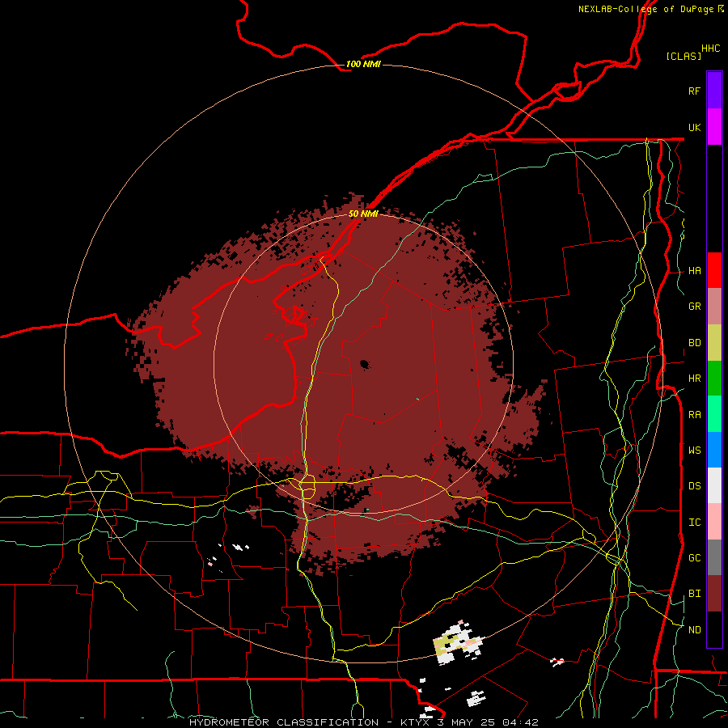Click the HR green legend swatch
The width and height of the screenshot is (728, 728).
tap(714, 379)
